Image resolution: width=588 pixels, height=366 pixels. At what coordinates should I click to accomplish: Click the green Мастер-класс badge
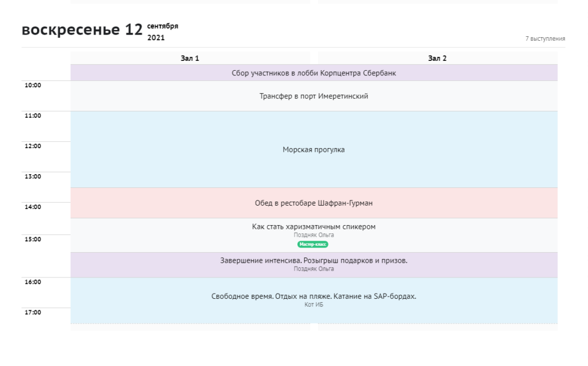pyautogui.click(x=313, y=245)
